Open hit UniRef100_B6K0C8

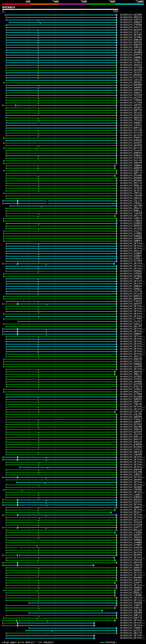(131, 17)
